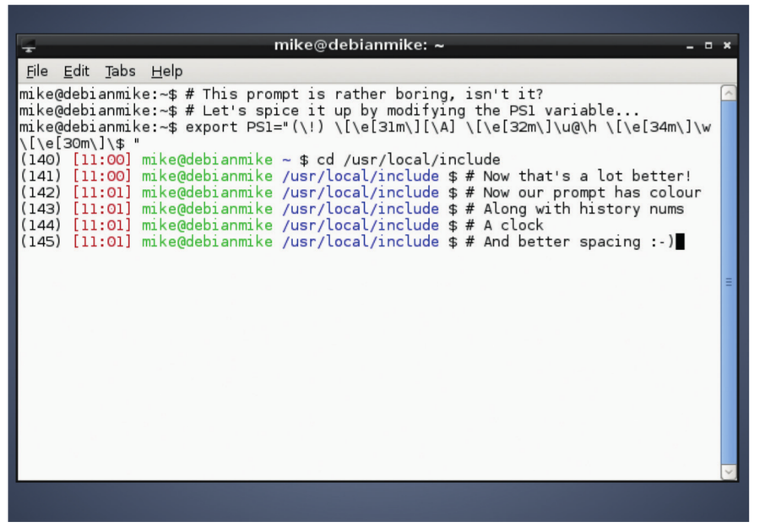This screenshot has height=532, width=760.
Task: Click the terminal icon in the title bar
Action: [x=28, y=45]
